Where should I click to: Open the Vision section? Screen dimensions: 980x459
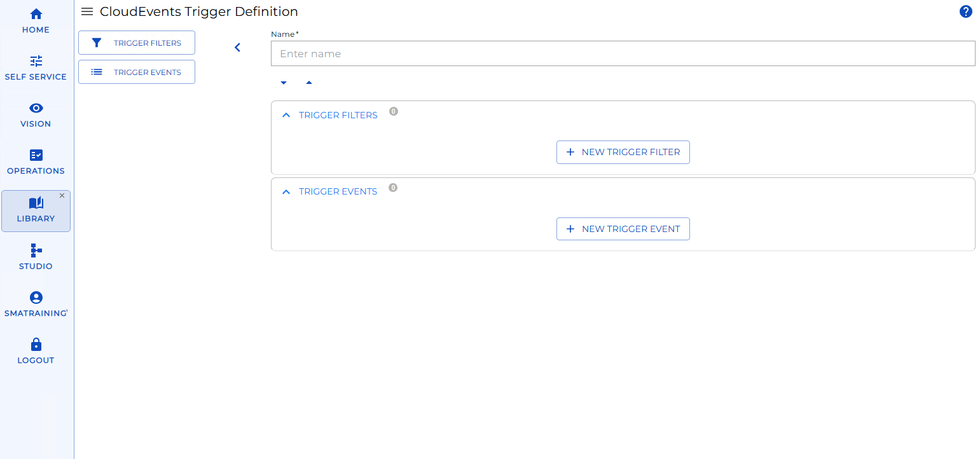[36, 115]
